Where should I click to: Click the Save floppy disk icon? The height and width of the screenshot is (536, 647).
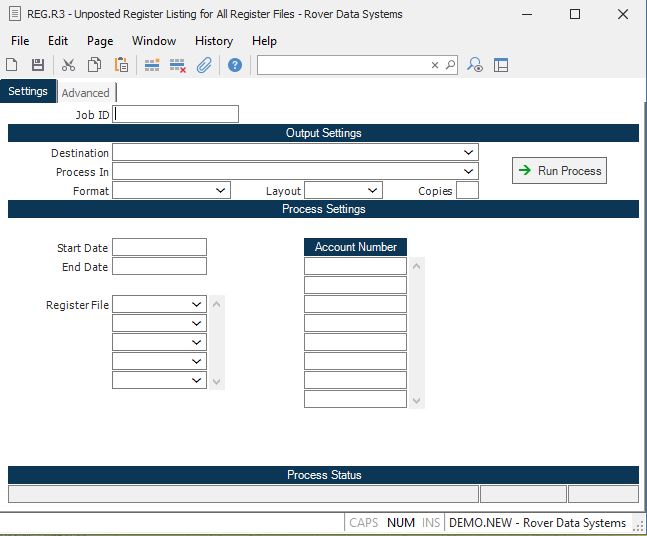[38, 65]
